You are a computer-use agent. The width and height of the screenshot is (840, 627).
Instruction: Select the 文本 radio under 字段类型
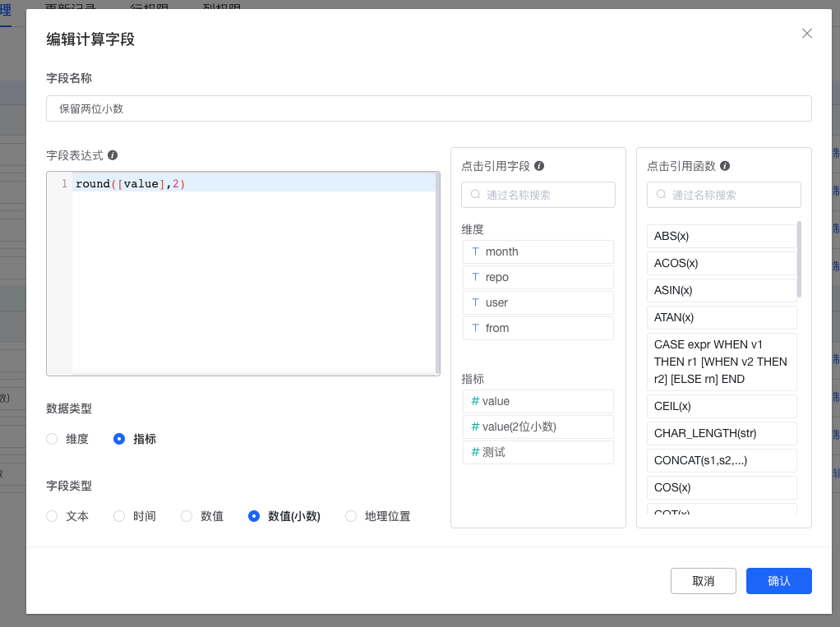(x=51, y=516)
